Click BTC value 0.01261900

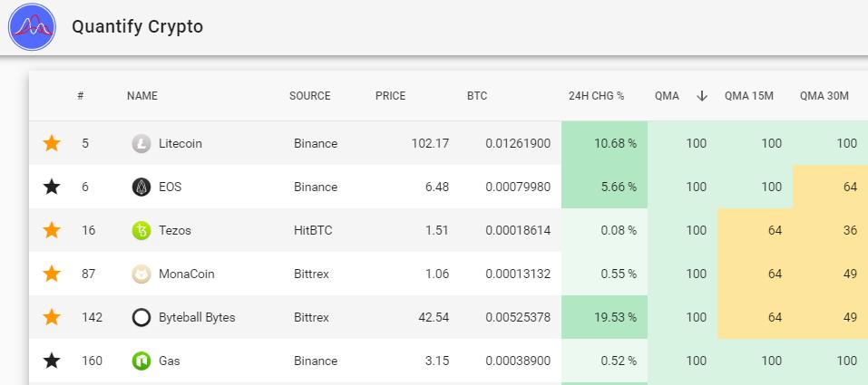[x=518, y=143]
